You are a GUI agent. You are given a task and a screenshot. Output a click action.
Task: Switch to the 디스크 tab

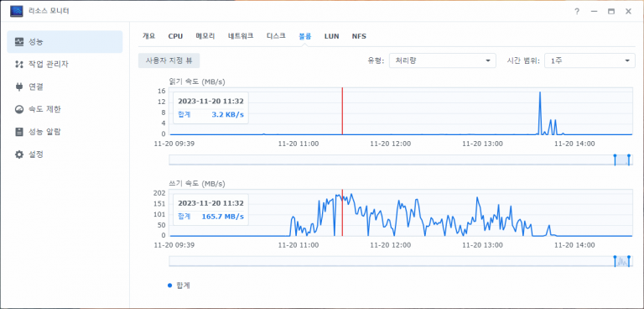[x=276, y=36]
